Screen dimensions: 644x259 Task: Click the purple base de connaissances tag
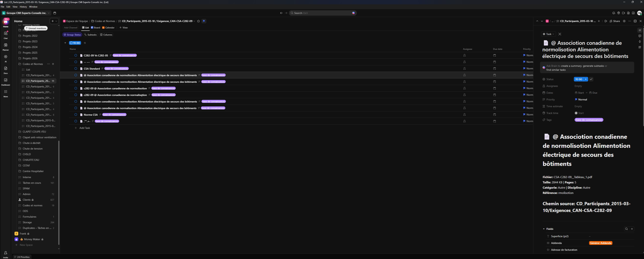pos(589,120)
